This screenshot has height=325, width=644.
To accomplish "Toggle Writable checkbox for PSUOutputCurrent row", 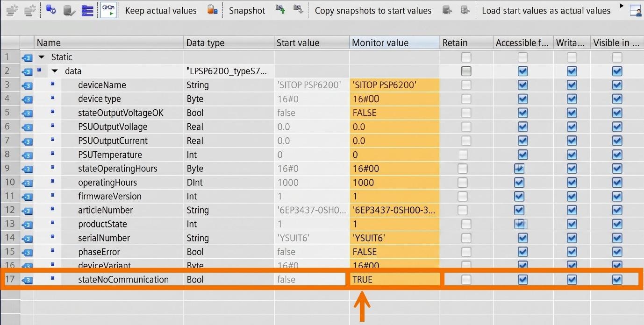I will tap(572, 141).
